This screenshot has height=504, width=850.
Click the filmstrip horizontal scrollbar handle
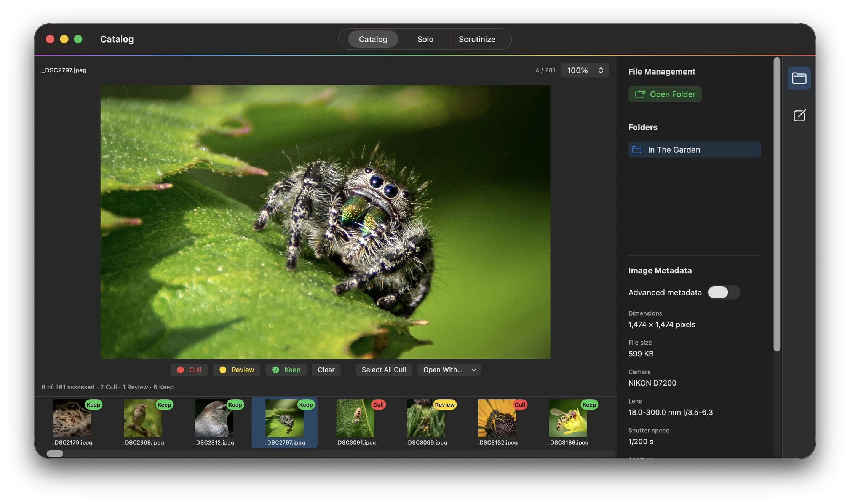coord(55,453)
